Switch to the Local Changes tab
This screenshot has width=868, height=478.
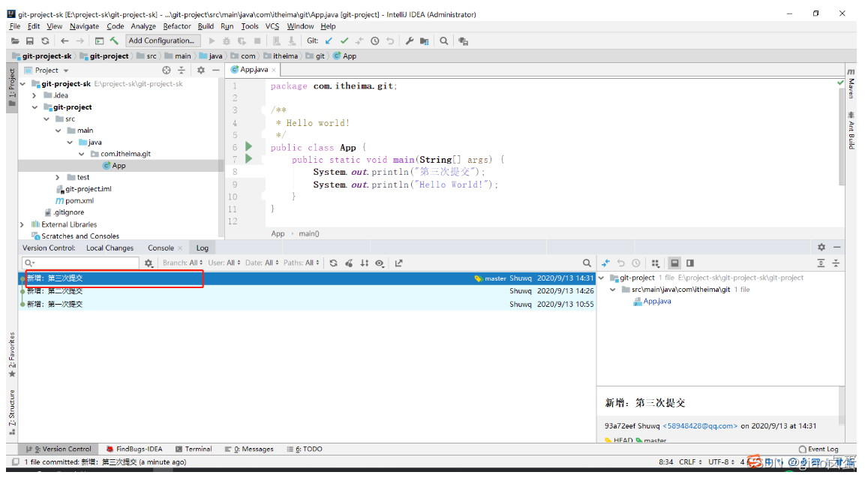[110, 248]
